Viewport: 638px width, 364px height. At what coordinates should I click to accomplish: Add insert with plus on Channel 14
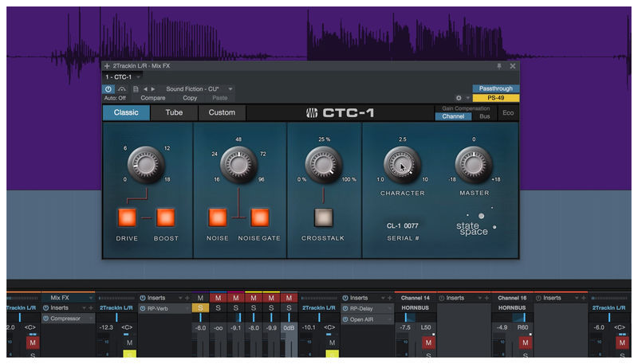[486, 298]
